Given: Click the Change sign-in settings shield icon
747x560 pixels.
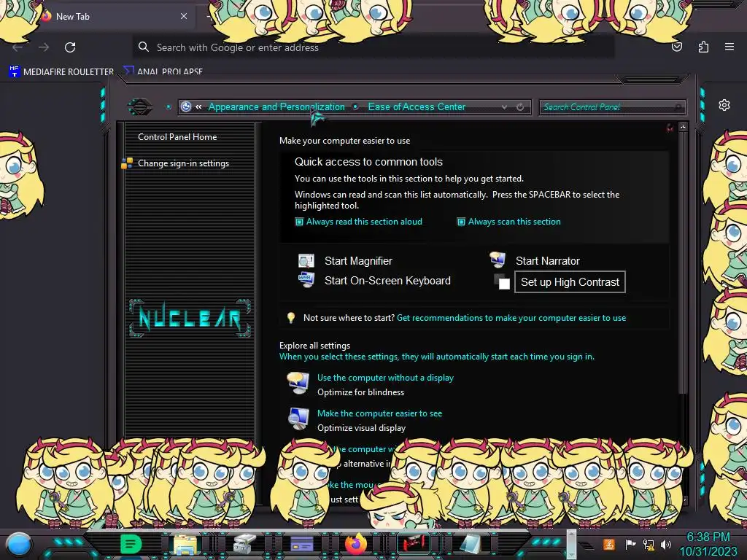Looking at the screenshot, I should click(x=127, y=163).
